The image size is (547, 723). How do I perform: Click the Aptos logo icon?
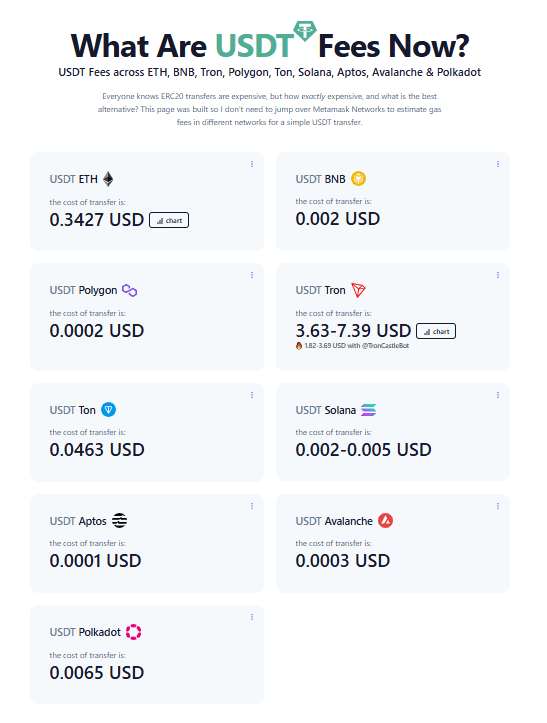119,521
